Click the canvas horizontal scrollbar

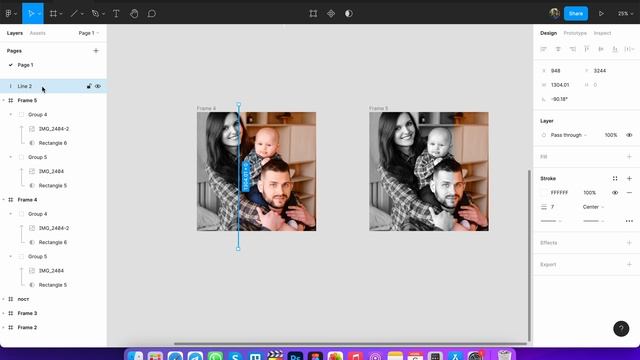tap(350, 344)
